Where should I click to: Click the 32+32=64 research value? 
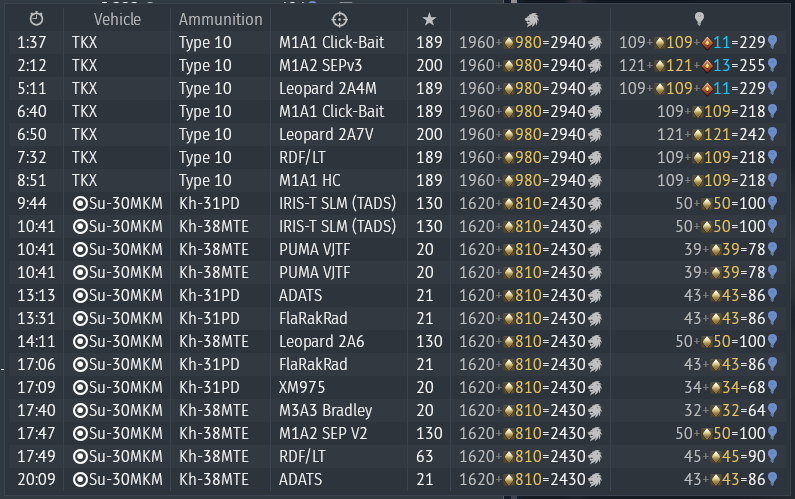click(725, 410)
